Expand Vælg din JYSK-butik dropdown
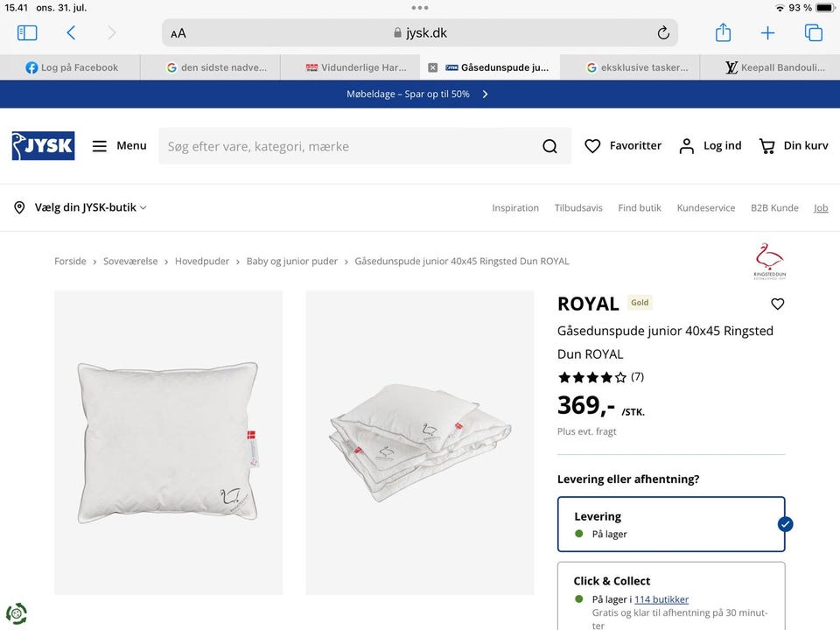The width and height of the screenshot is (840, 630). (80, 207)
